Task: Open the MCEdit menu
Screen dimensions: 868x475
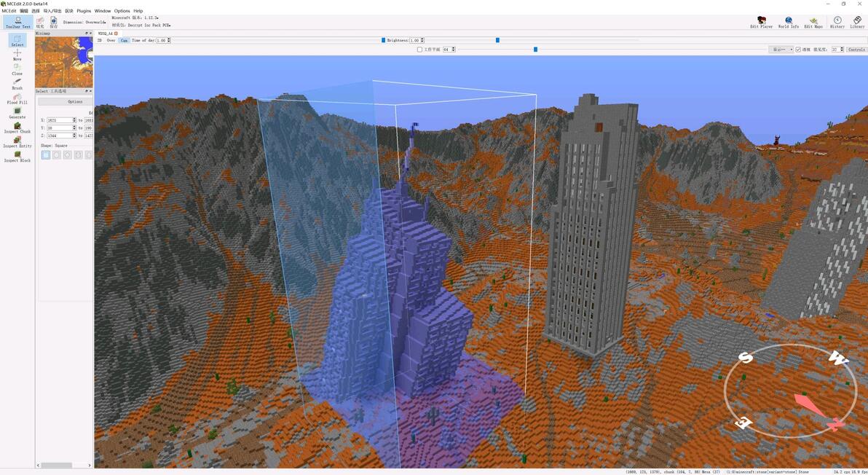Action: pos(9,10)
